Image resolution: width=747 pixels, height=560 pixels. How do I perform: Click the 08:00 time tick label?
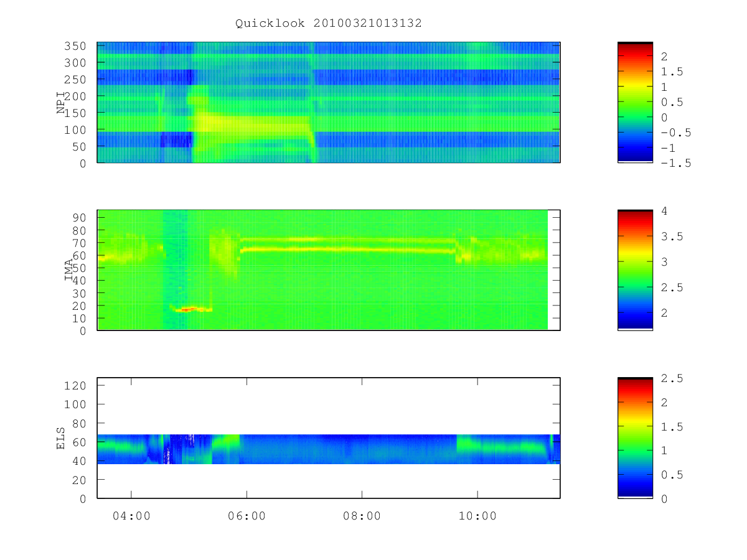click(x=362, y=516)
